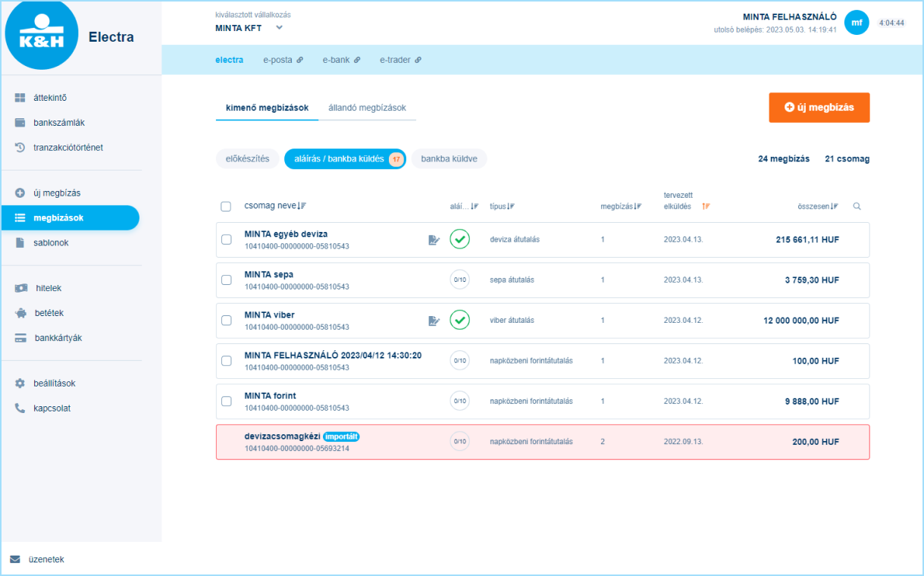Sort by csomag neve column
Screen dimensions: 924x576
coord(274,206)
